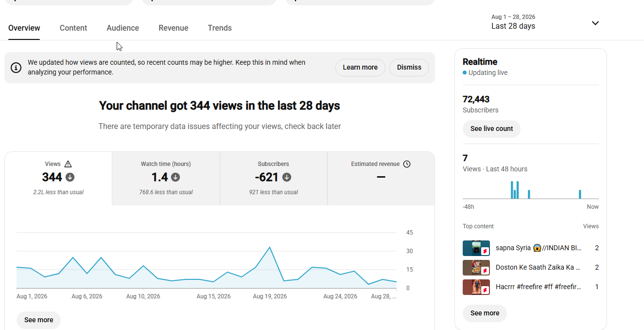Click the down-arrow icon beside 344 views
The height and width of the screenshot is (330, 644).
coord(70,177)
